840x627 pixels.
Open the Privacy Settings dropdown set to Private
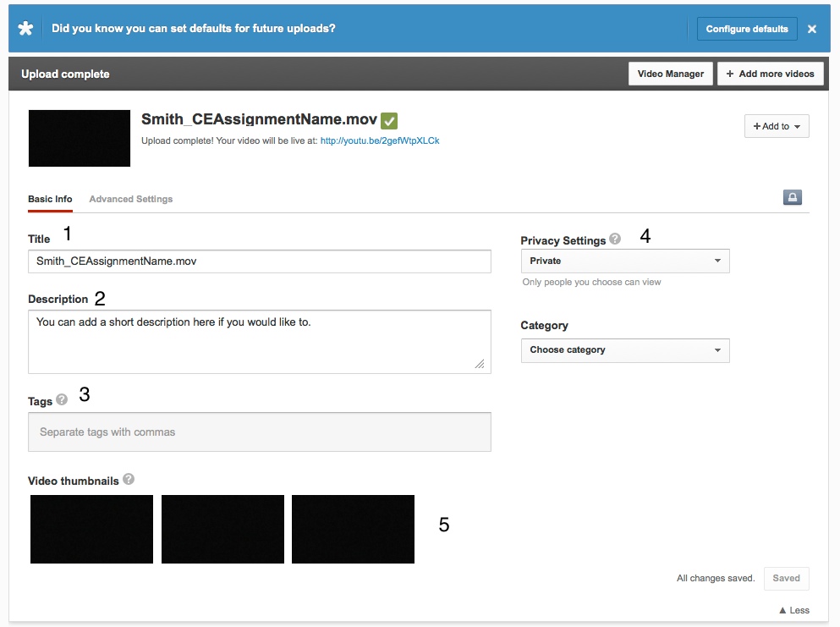(x=624, y=261)
